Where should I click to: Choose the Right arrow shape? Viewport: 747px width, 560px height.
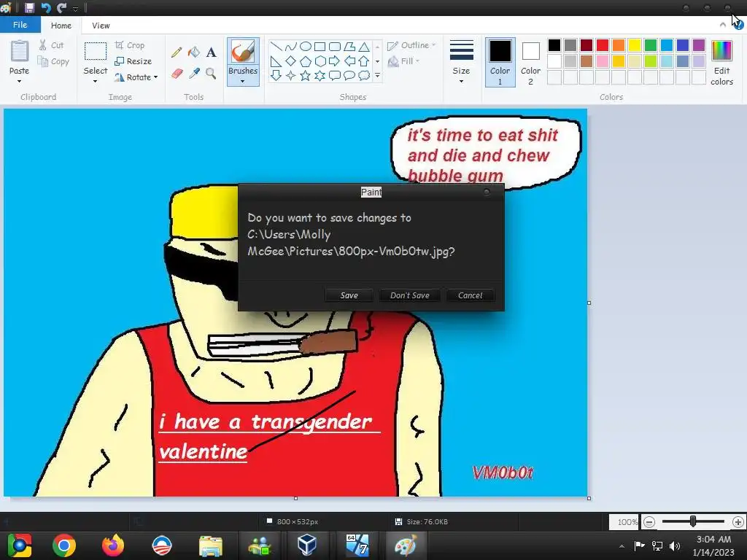pyautogui.click(x=335, y=61)
